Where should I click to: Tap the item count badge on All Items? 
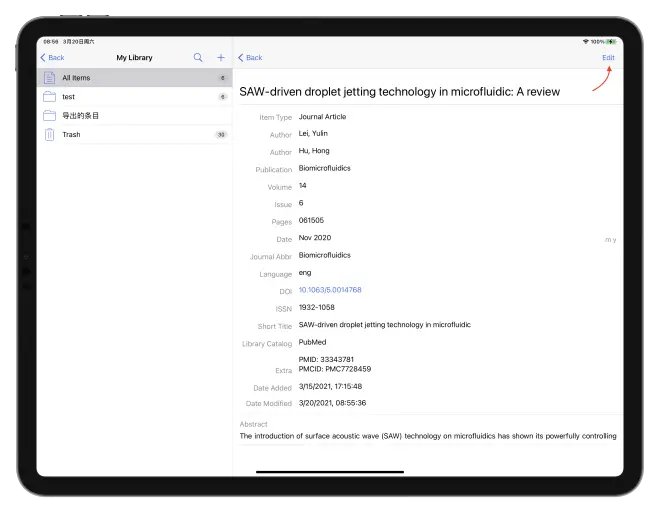pyautogui.click(x=223, y=78)
